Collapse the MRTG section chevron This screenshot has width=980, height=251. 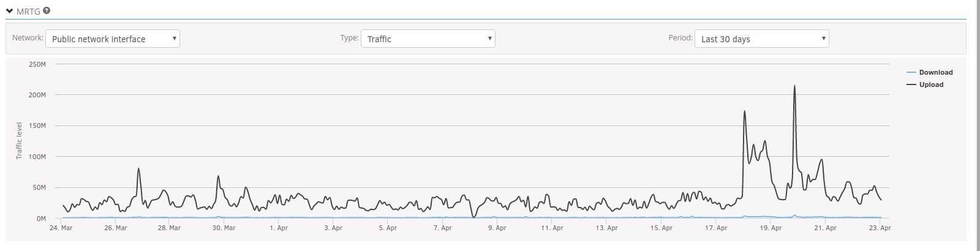pyautogui.click(x=10, y=11)
